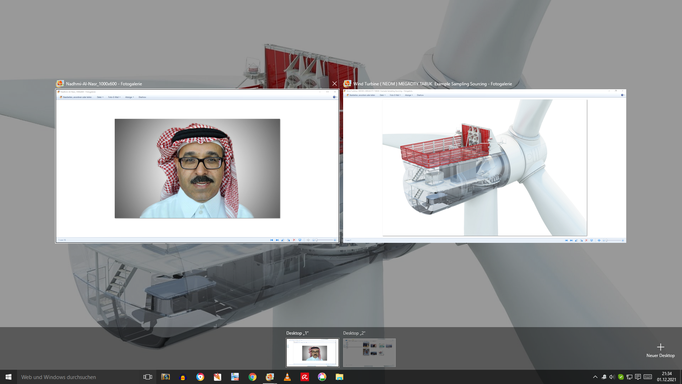This screenshot has width=682, height=384.
Task: Click the Web und Windows durchsuchen search box
Action: click(x=78, y=377)
